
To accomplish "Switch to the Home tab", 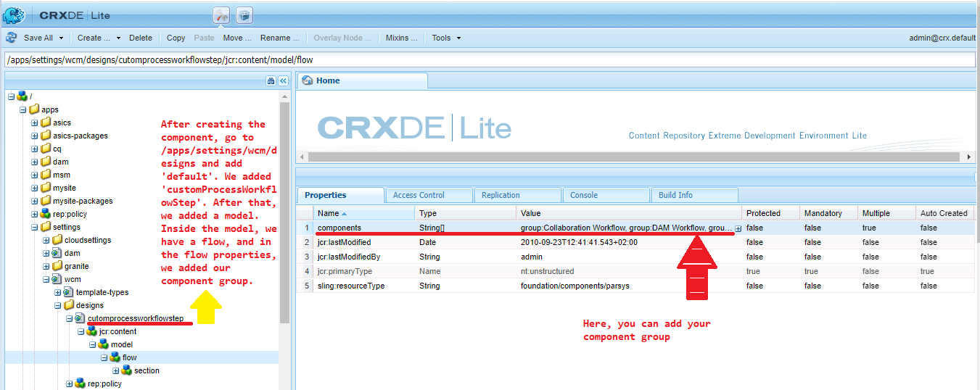I will coord(362,81).
